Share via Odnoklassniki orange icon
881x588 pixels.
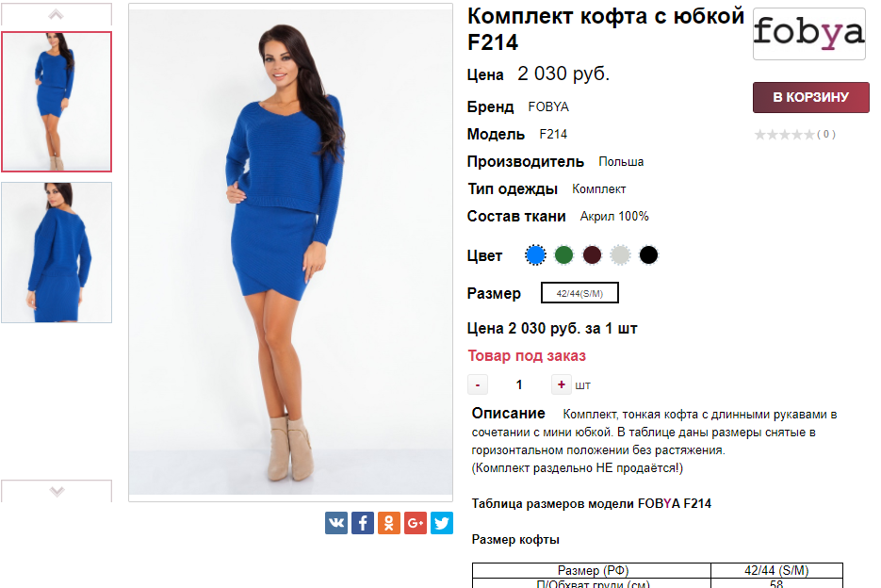click(389, 523)
